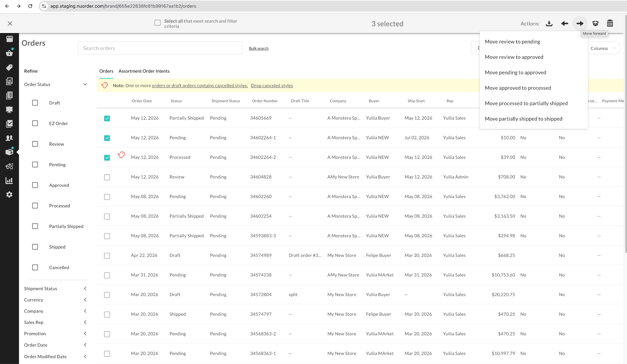The height and width of the screenshot is (364, 627).
Task: Choose Move partially shipped to shipped
Action: click(534, 119)
